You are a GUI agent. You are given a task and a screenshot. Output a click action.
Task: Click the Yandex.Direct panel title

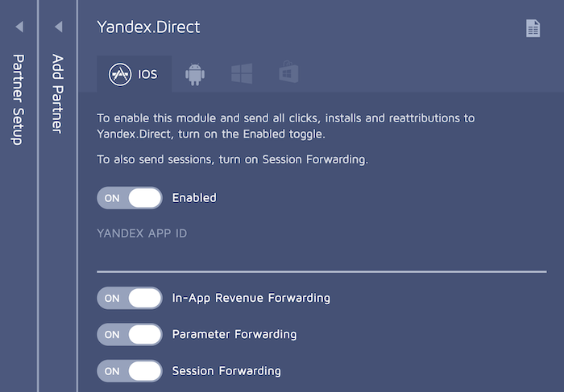point(148,27)
